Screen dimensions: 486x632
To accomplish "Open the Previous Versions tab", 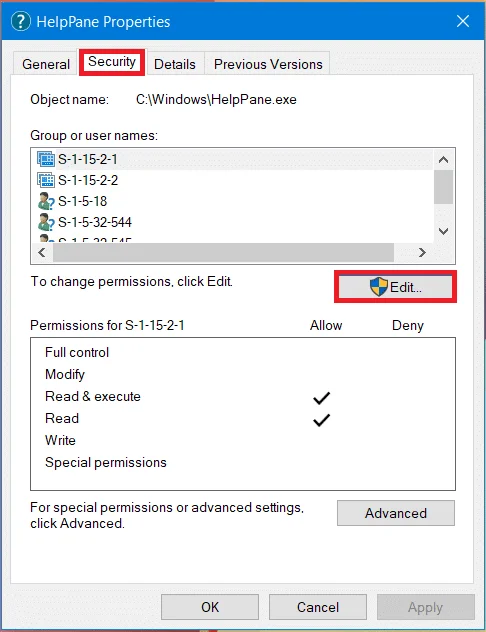I will point(268,64).
